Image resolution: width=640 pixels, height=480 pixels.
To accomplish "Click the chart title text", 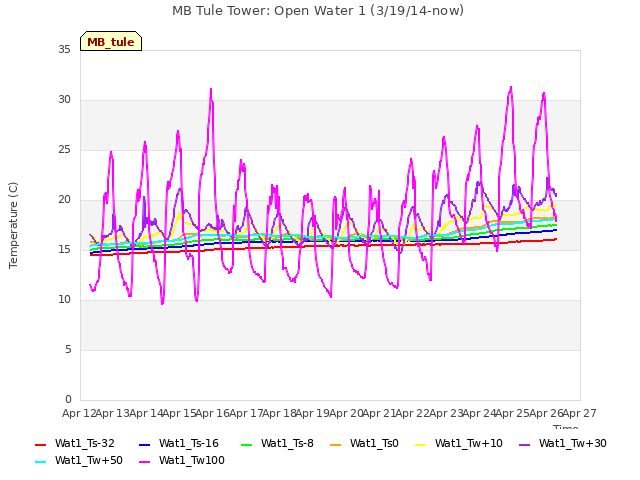I will click(318, 11).
